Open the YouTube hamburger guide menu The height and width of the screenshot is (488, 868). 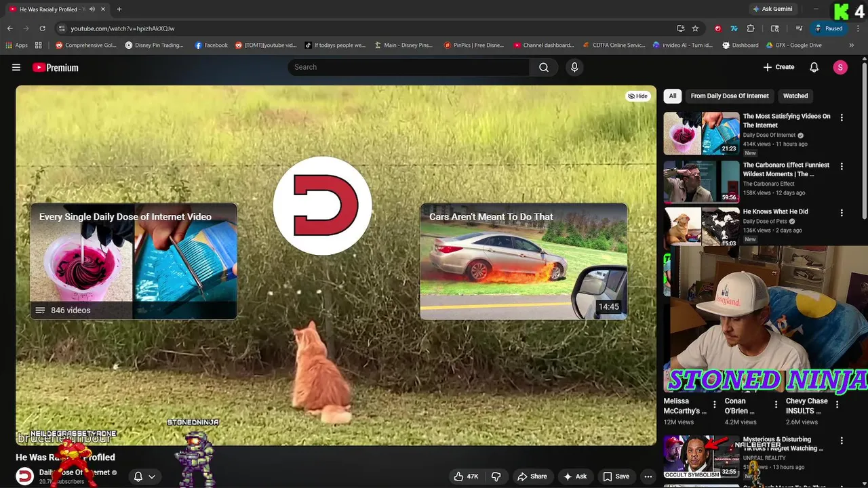[16, 67]
